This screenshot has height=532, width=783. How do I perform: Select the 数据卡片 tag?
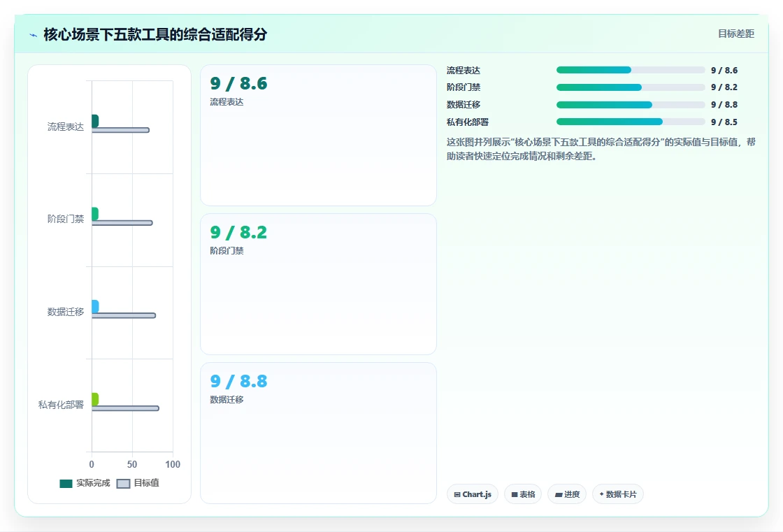point(618,494)
